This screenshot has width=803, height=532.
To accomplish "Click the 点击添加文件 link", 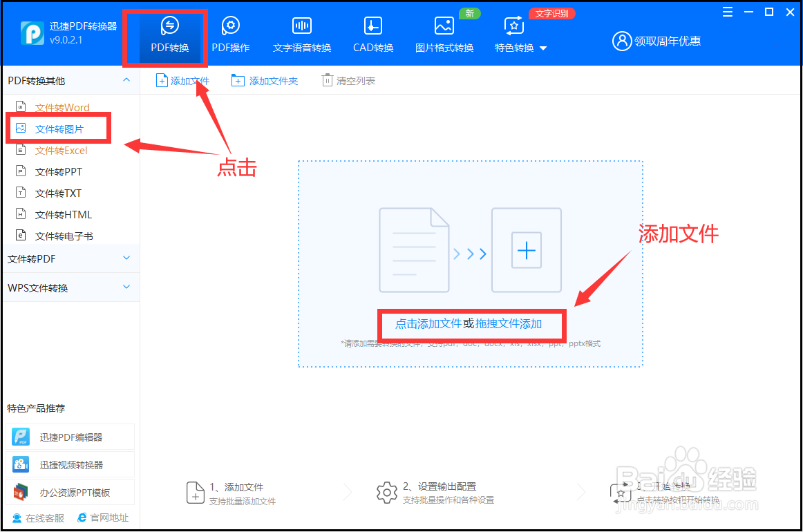I will pyautogui.click(x=428, y=323).
